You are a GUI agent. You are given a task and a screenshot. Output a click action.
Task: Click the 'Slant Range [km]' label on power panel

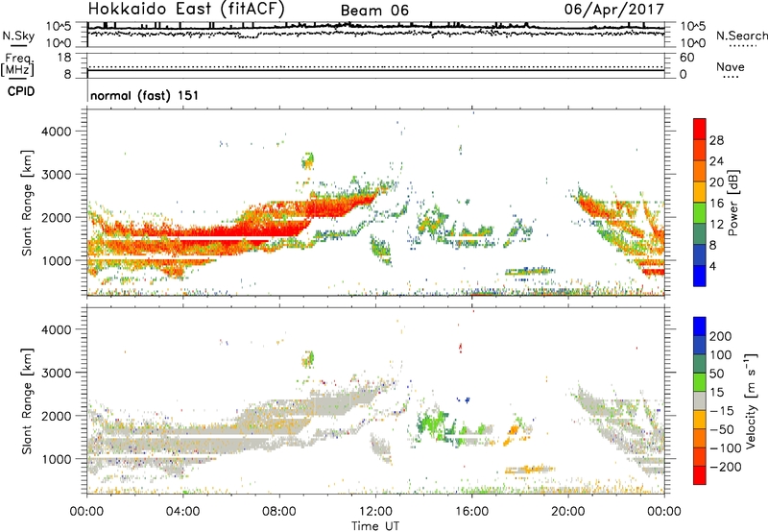27,203
